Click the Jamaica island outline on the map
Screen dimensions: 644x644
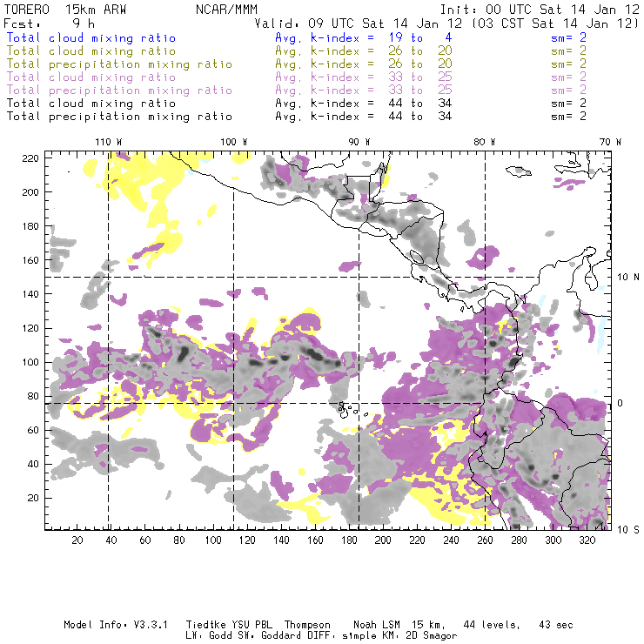(x=519, y=171)
